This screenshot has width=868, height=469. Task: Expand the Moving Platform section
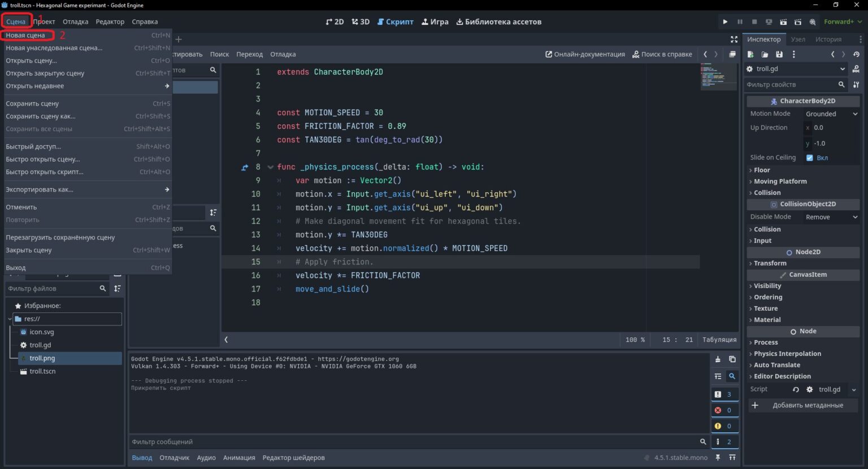coord(780,181)
